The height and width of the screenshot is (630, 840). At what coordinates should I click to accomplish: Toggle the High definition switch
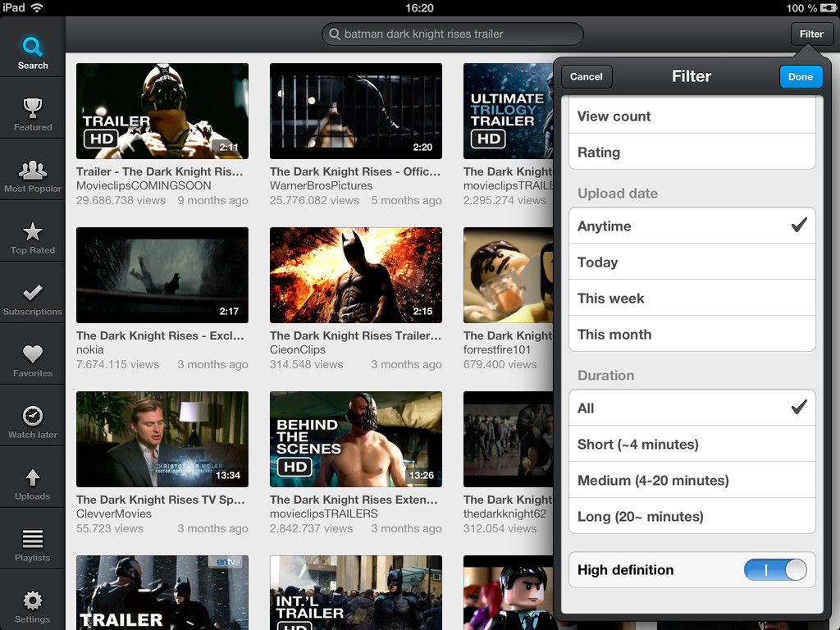point(775,569)
